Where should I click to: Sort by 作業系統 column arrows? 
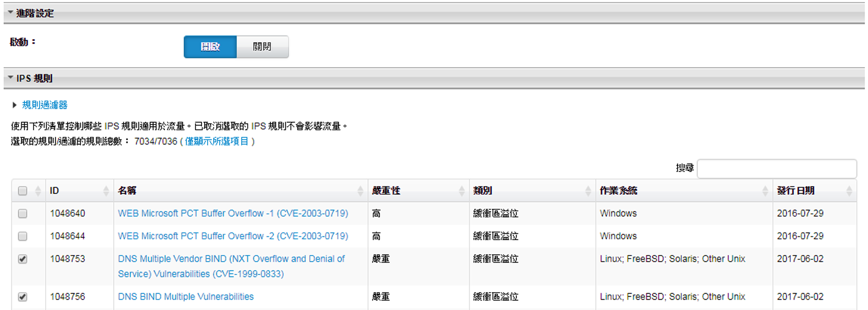tap(765, 191)
